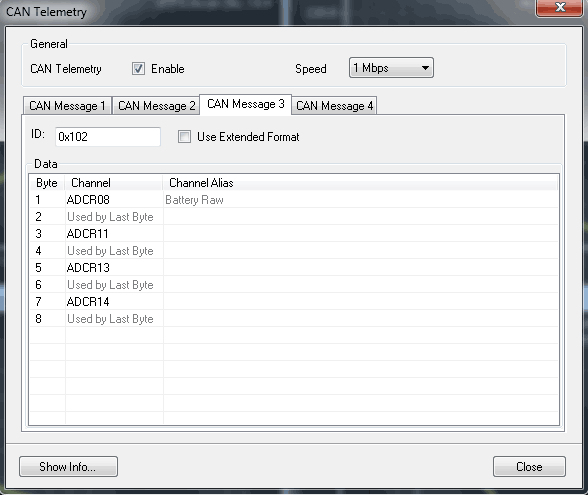
Task: Click the ID field containing 0x102
Action: point(108,136)
